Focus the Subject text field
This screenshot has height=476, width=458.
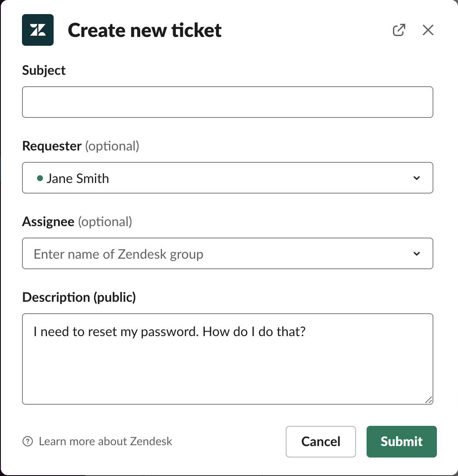(x=227, y=102)
